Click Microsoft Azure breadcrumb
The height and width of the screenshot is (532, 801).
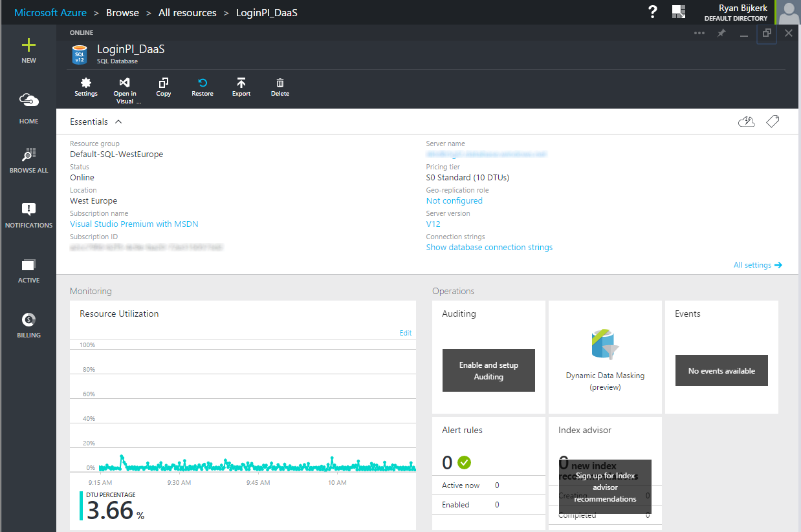(50, 12)
